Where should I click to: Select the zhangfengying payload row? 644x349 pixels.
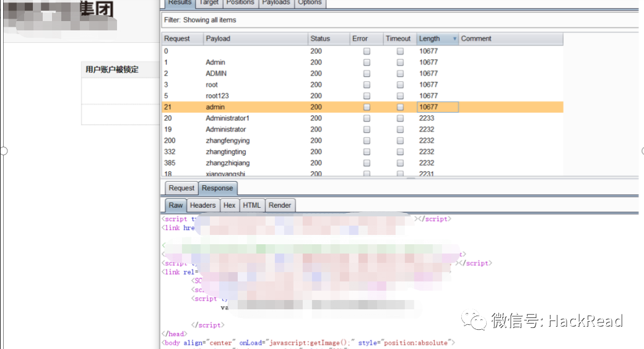click(227, 141)
